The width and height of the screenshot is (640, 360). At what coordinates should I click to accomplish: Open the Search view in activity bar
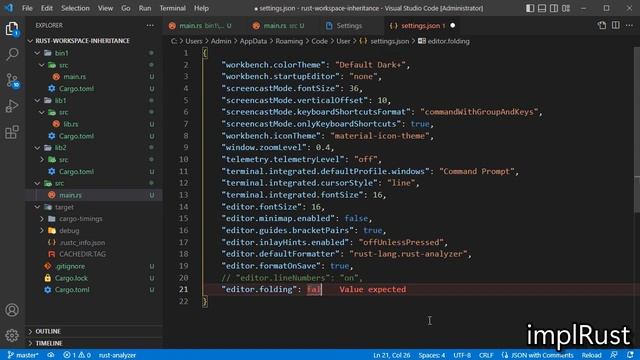tap(12, 54)
